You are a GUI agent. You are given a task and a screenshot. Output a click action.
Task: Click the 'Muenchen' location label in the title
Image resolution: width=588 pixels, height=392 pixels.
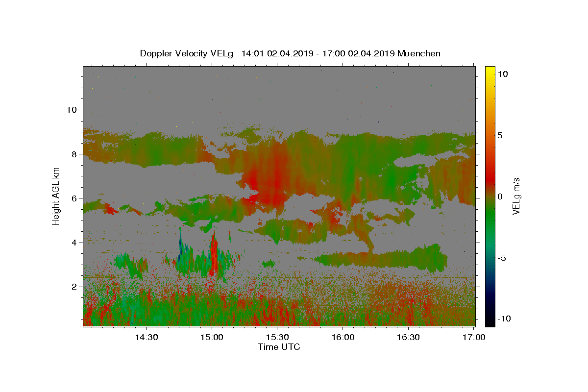pyautogui.click(x=419, y=53)
